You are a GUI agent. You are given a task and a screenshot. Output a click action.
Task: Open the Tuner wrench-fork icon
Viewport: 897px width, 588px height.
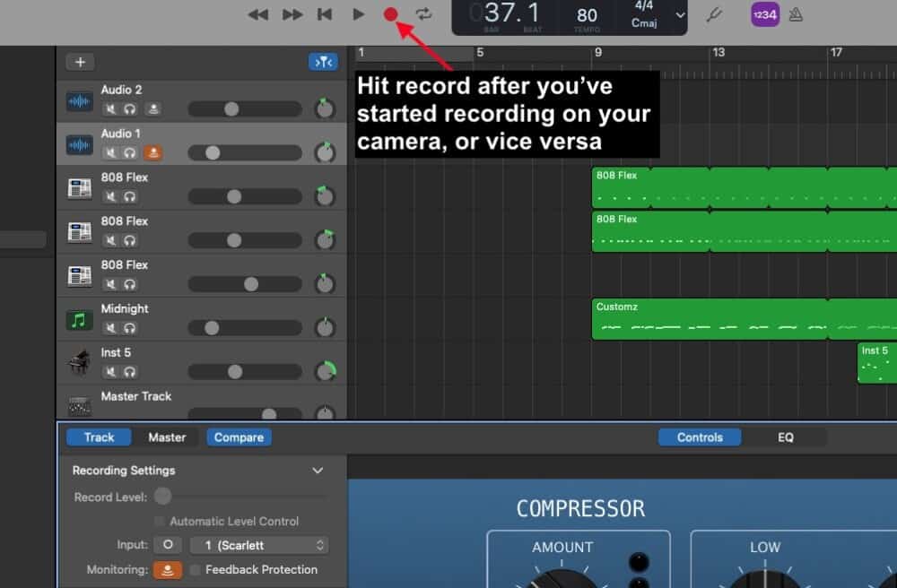pos(714,14)
